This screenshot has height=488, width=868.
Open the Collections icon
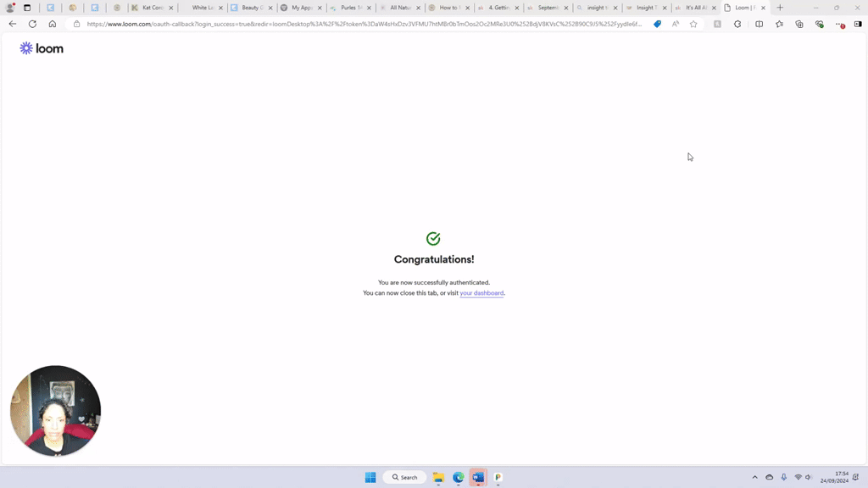[x=799, y=24]
